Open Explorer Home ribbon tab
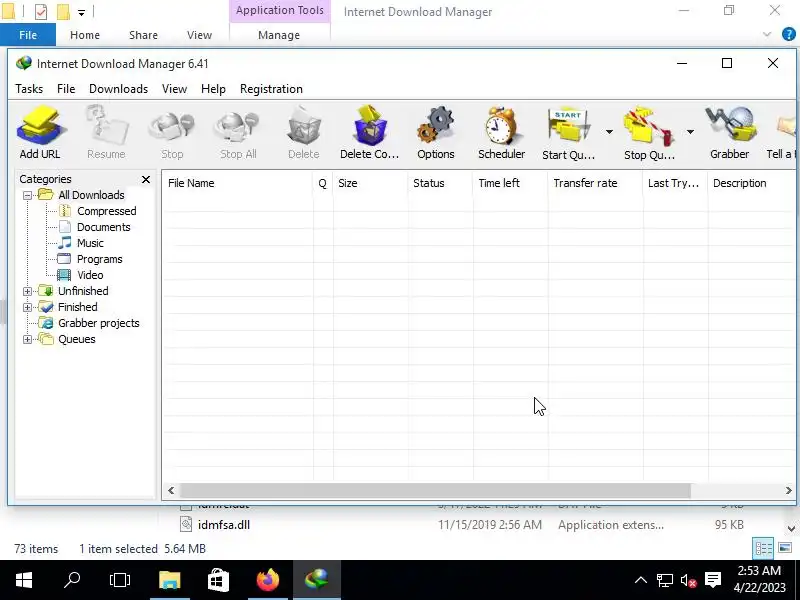 [x=85, y=35]
